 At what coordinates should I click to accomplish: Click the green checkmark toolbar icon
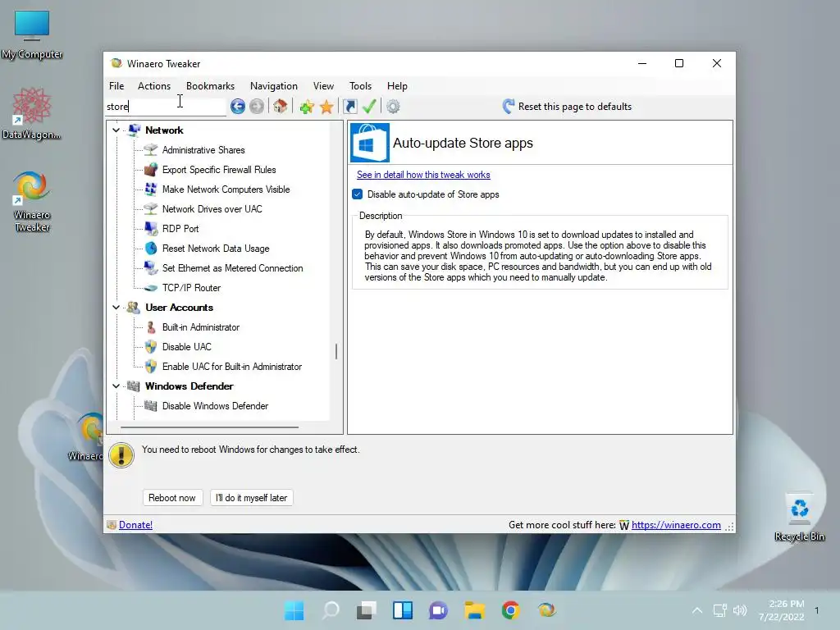[369, 106]
